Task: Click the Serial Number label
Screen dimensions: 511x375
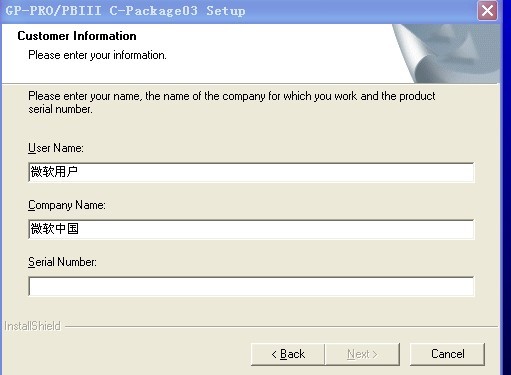Action: 62,262
